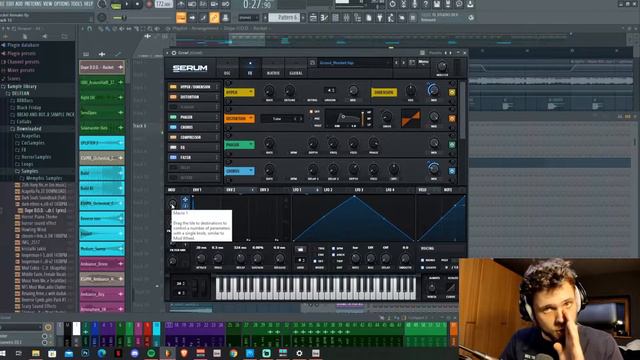Click the help question mark icon in toolbar
Image resolution: width=640 pixels, height=360 pixels.
pyautogui.click(x=425, y=4)
